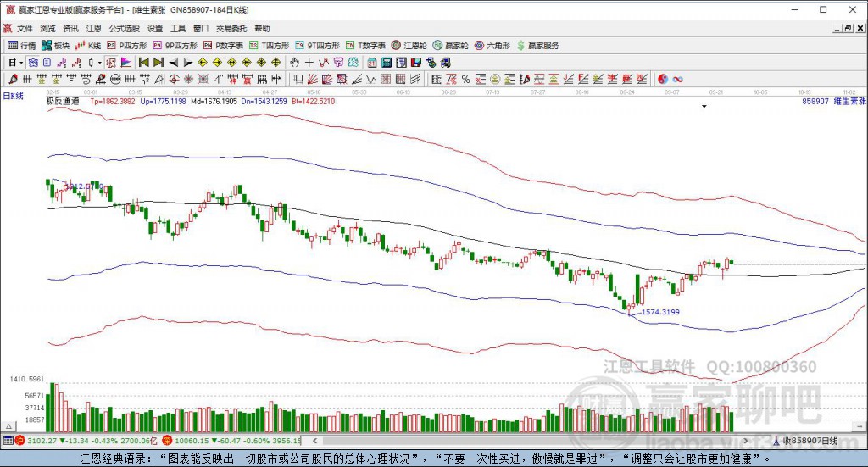Viewport: 868px width, 467px height.
Task: Open the calendar icon in toolbar
Action: [372, 63]
